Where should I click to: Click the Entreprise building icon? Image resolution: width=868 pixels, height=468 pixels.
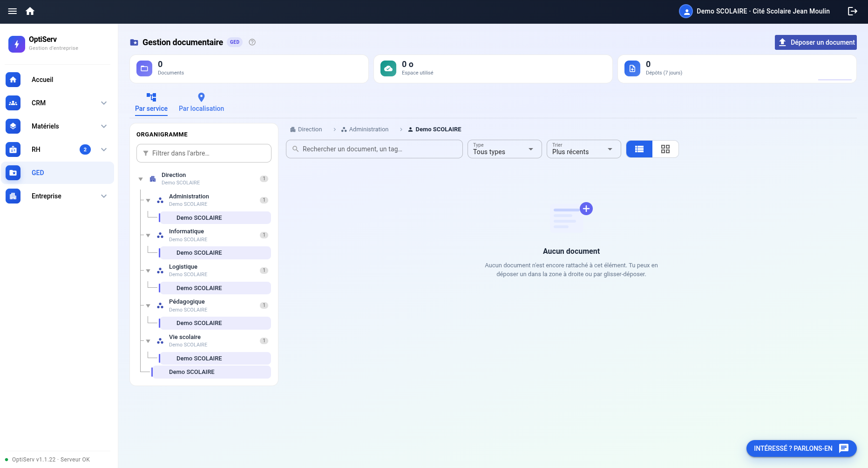(13, 196)
